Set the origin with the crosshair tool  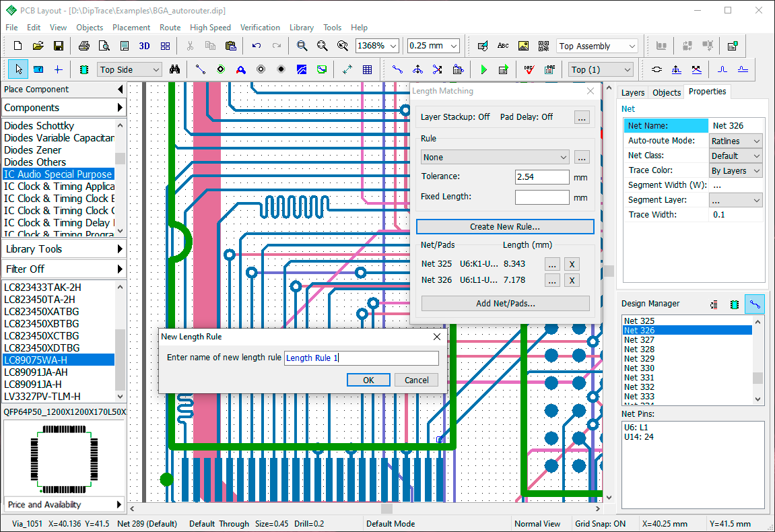point(59,70)
